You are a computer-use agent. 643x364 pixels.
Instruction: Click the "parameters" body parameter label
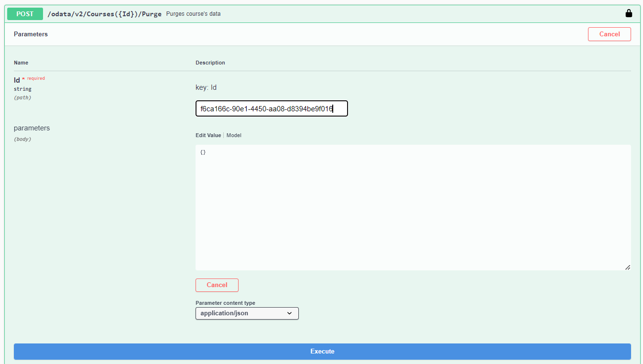pos(32,128)
